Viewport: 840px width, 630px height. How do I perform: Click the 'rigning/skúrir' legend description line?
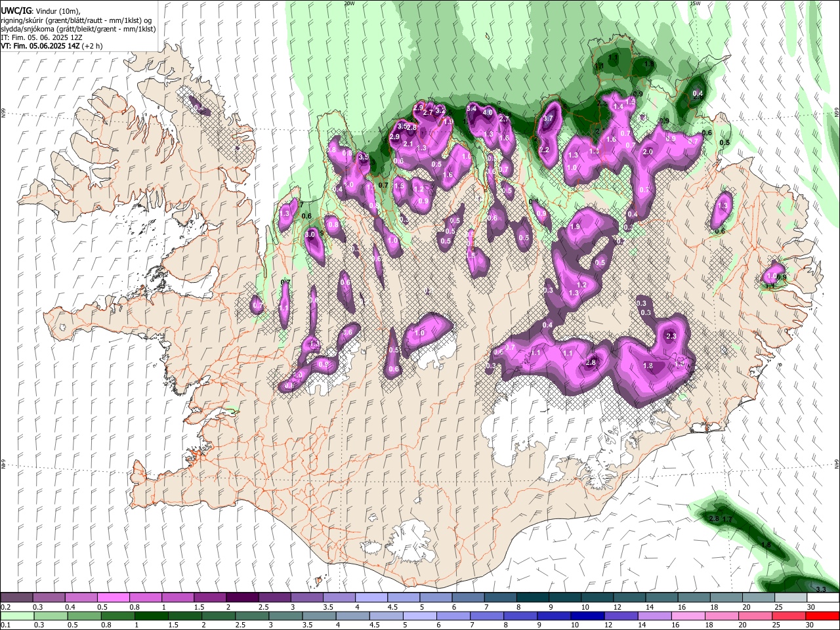(x=76, y=20)
